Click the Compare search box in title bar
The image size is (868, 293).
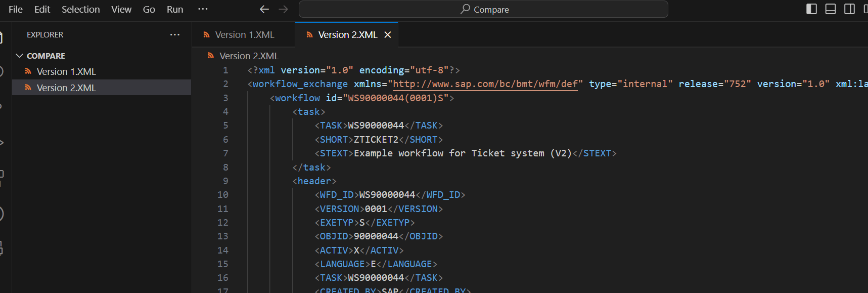point(483,9)
